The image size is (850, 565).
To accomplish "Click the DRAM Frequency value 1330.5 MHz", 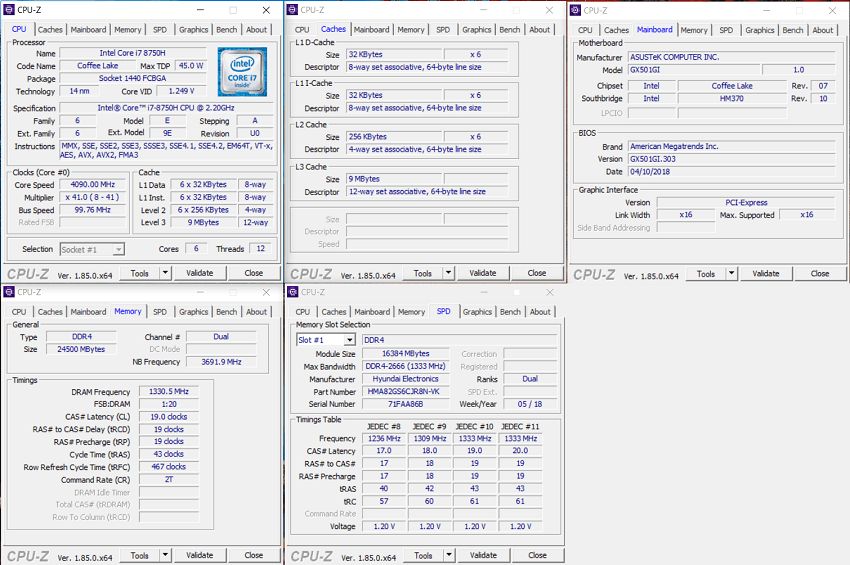I will click(x=169, y=391).
